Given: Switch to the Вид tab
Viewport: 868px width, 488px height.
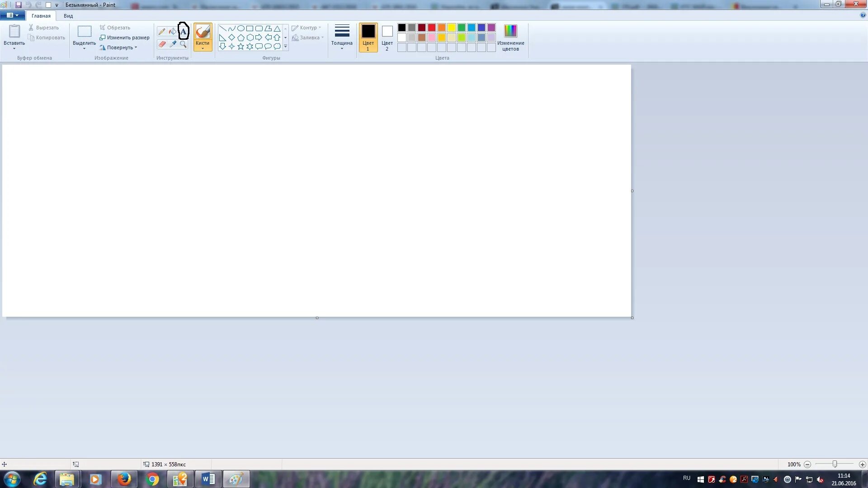Looking at the screenshot, I should pyautogui.click(x=68, y=16).
